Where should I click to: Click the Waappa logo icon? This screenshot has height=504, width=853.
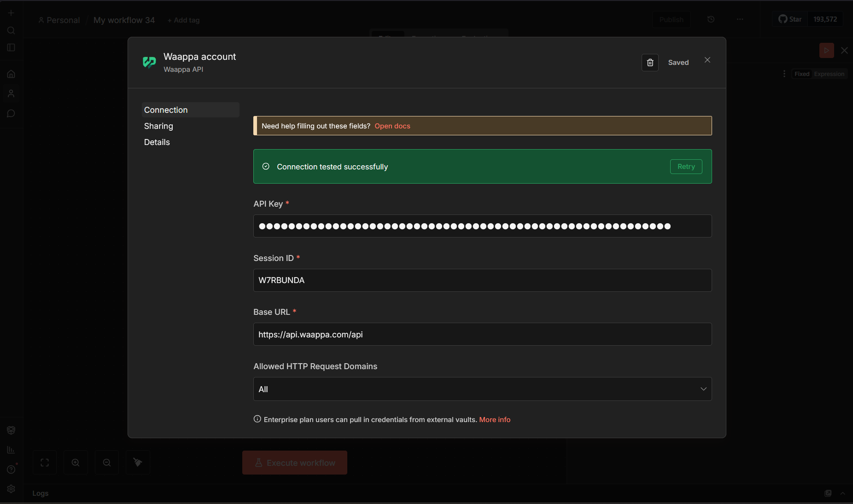point(149,62)
